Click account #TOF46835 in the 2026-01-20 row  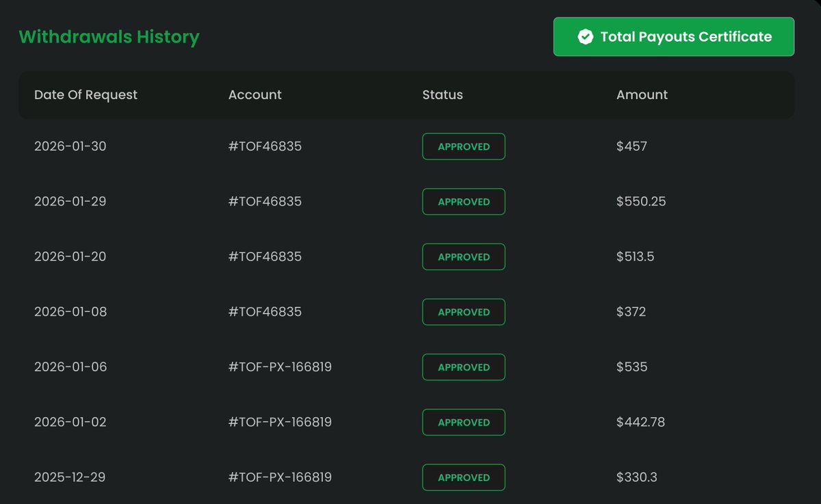(265, 256)
